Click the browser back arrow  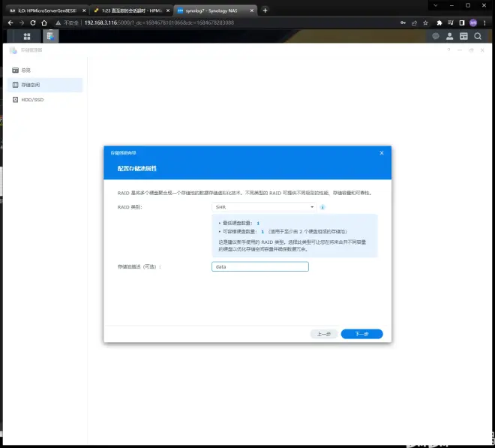10,23
